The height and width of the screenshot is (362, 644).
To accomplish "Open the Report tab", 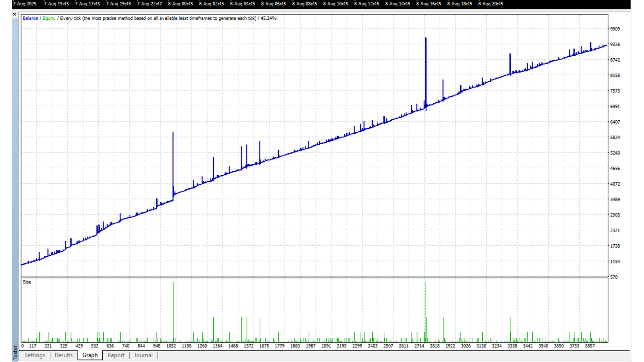I will click(x=116, y=355).
